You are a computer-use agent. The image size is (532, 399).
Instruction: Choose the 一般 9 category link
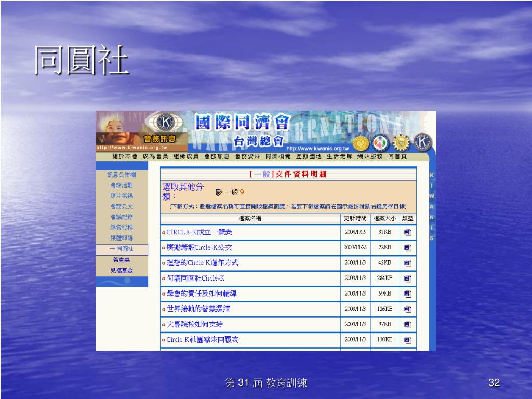point(234,192)
